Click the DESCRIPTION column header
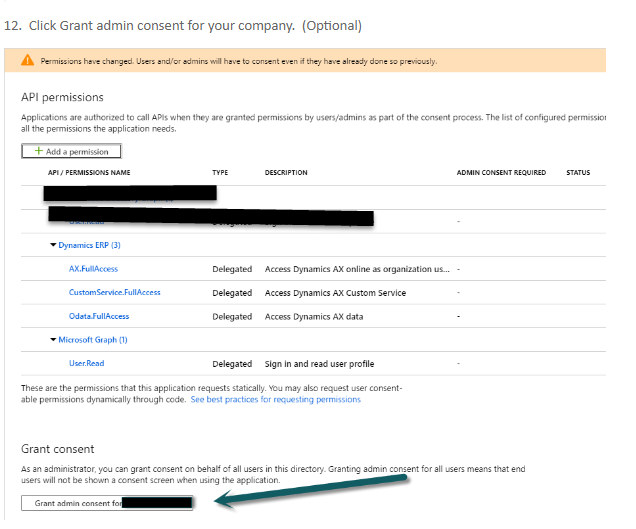This screenshot has width=636, height=529. [x=286, y=172]
